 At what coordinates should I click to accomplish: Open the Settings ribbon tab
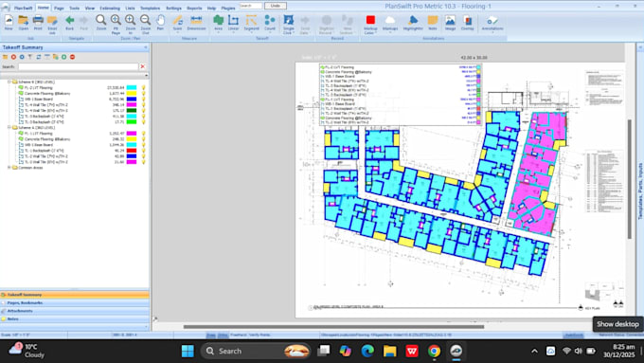[x=173, y=9]
